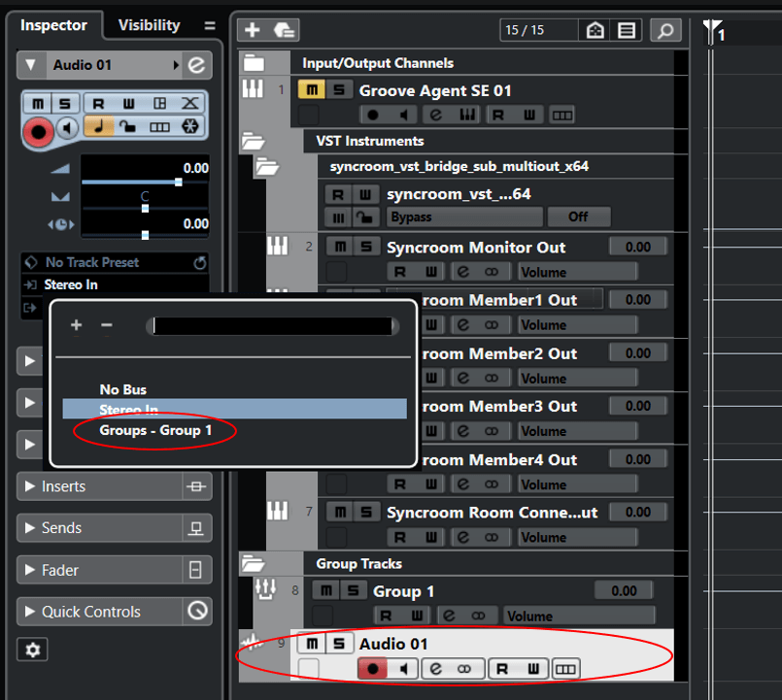Click the freeze snowflake icon in Inspector
This screenshot has width=782, height=700.
point(190,127)
